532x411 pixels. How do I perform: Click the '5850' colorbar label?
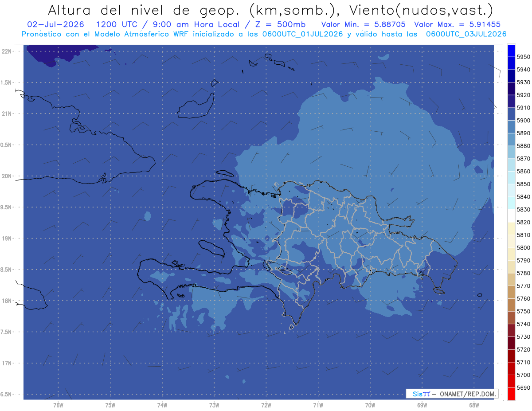[x=524, y=184]
